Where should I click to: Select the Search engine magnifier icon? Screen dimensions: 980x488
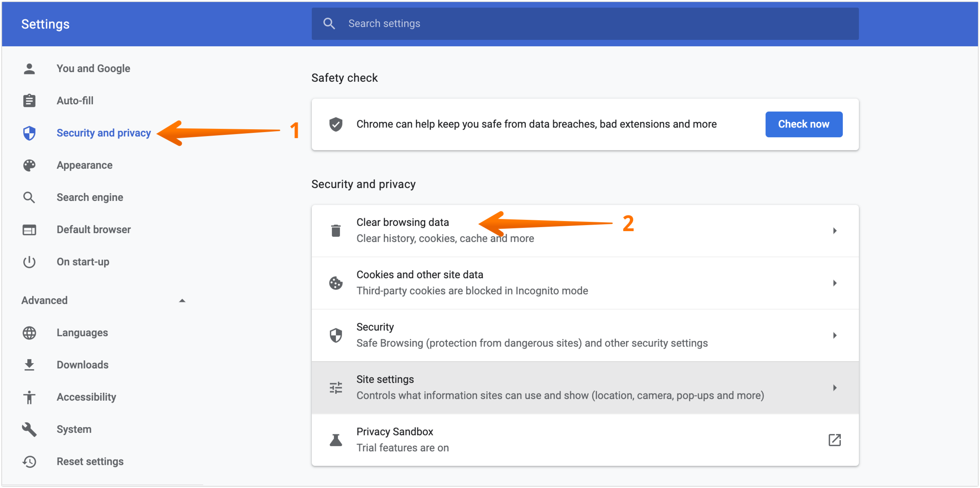tap(29, 197)
